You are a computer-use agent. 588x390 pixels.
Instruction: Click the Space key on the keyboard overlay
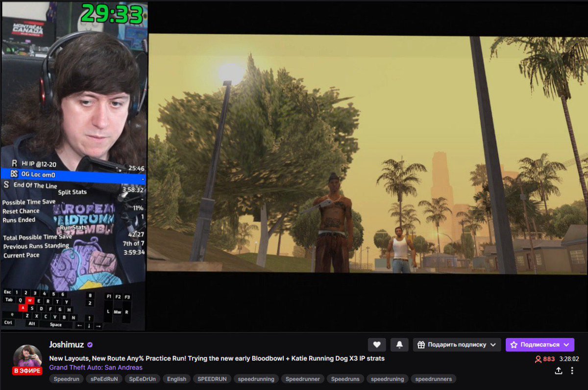tap(56, 324)
